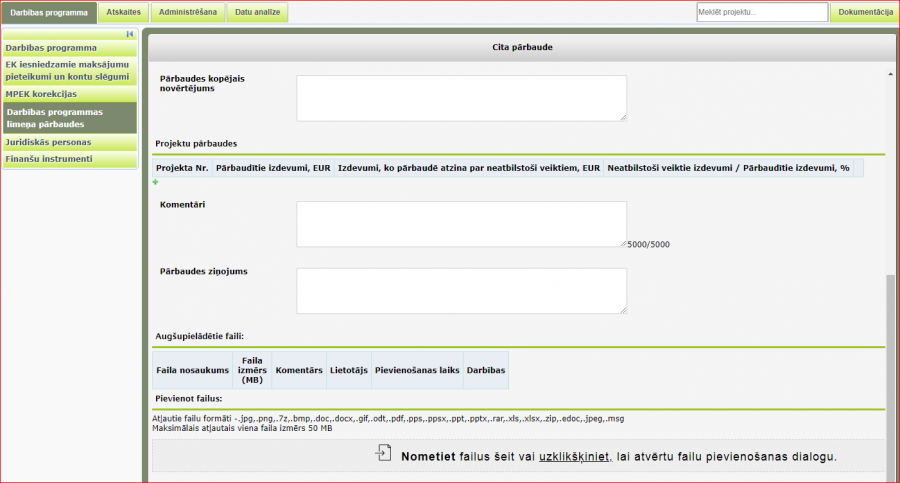Click the file upload document icon
This screenshot has width=900, height=483.
pyautogui.click(x=383, y=455)
